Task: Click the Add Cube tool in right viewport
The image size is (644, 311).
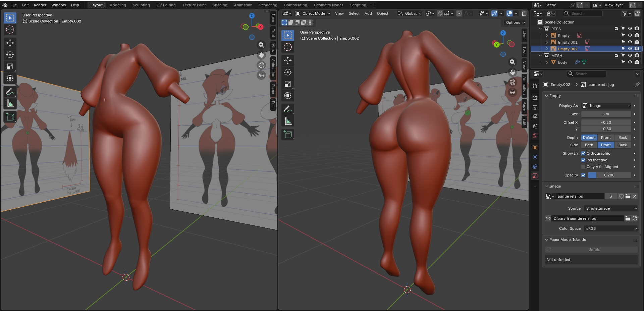Action: click(288, 134)
